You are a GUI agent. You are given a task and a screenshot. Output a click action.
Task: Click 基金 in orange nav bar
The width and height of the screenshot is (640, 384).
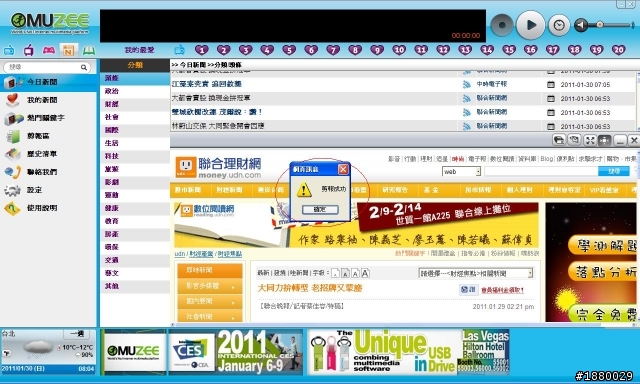(431, 190)
